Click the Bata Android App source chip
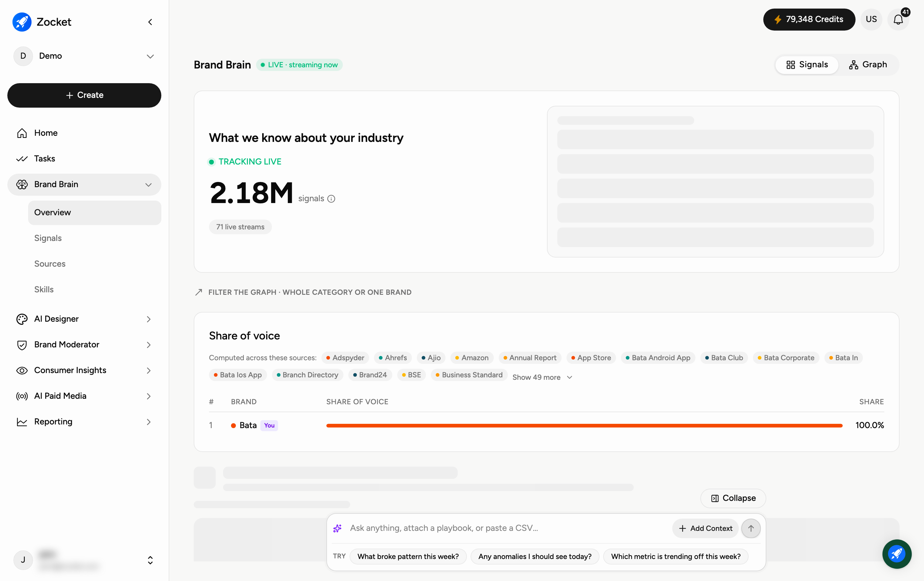The height and width of the screenshot is (581, 924). (658, 358)
